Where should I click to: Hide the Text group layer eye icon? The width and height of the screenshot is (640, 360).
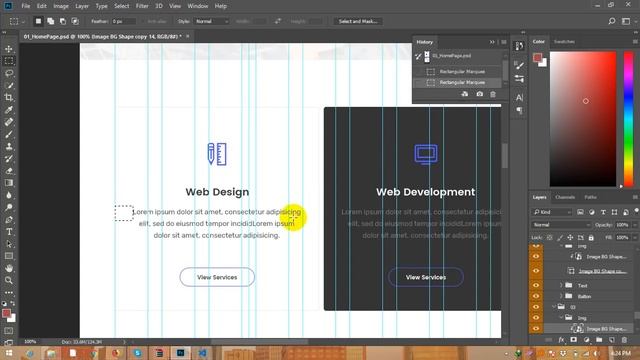(536, 285)
